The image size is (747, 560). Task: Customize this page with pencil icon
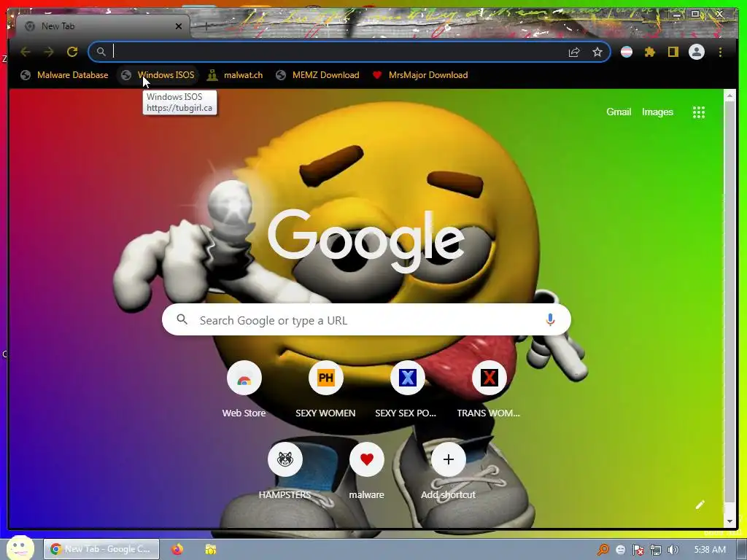pos(700,505)
